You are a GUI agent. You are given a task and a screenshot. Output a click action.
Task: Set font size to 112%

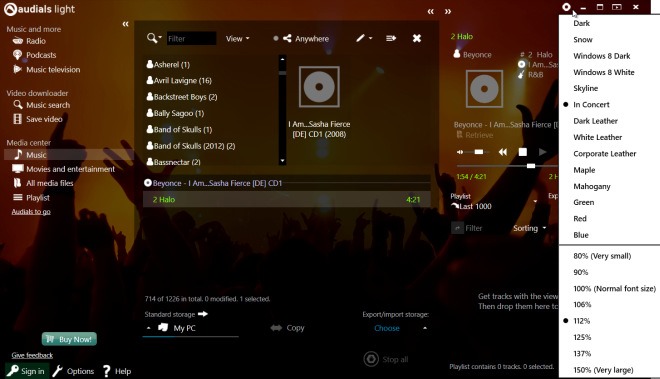pyautogui.click(x=581, y=321)
